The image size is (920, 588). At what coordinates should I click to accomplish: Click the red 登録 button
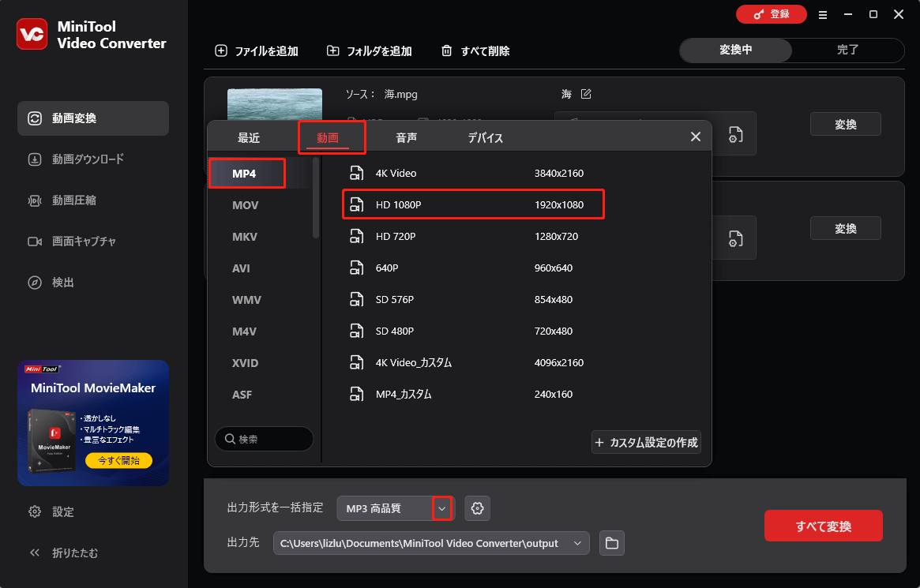(x=771, y=14)
